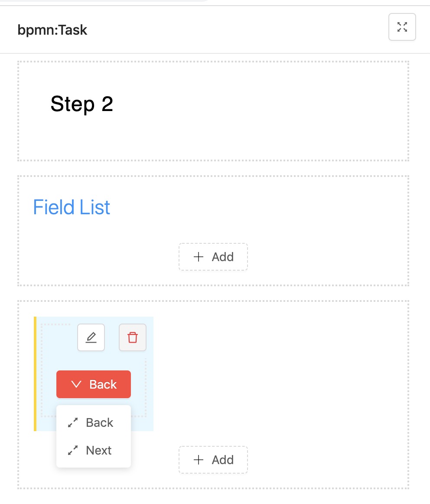Select the highlighted light-blue button block
The height and width of the screenshot is (504, 430).
pos(94,374)
